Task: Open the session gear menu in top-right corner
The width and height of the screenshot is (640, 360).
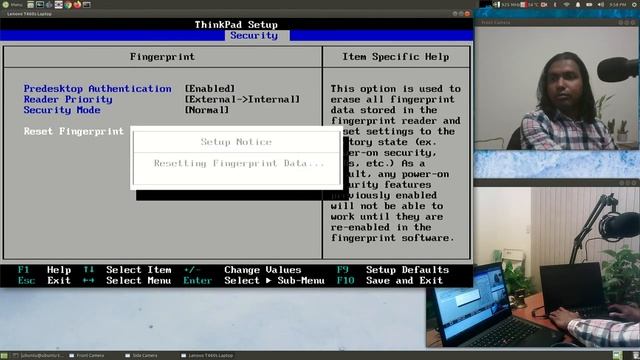Action: 634,4
